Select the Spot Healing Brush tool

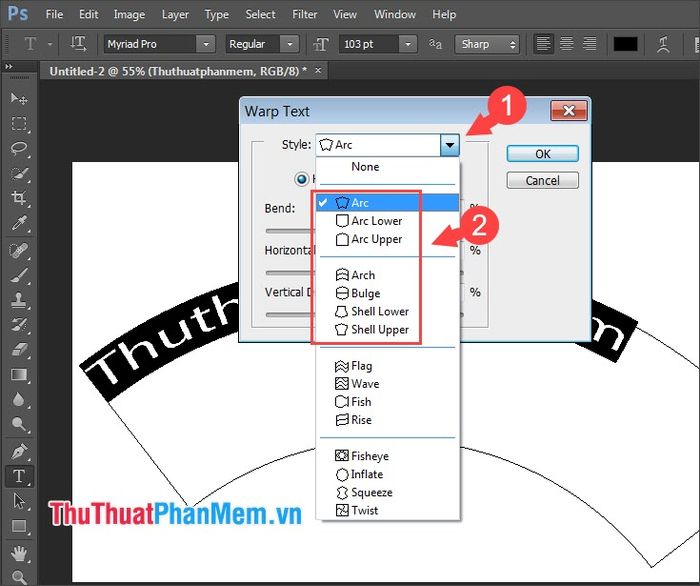19,251
